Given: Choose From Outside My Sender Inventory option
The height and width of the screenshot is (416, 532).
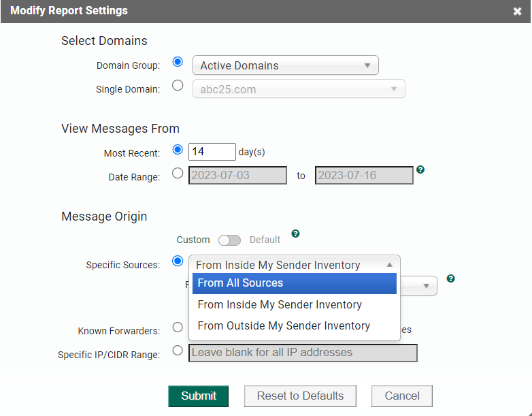Looking at the screenshot, I should click(x=294, y=325).
